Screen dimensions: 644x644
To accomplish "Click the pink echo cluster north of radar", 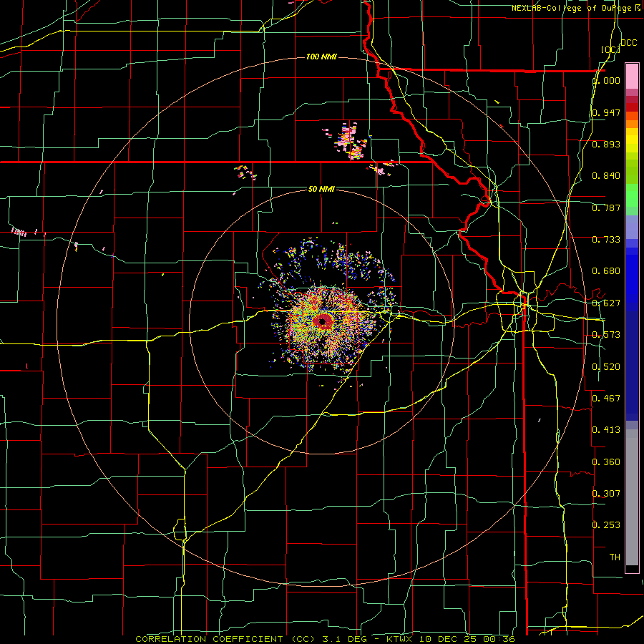I will tap(349, 141).
